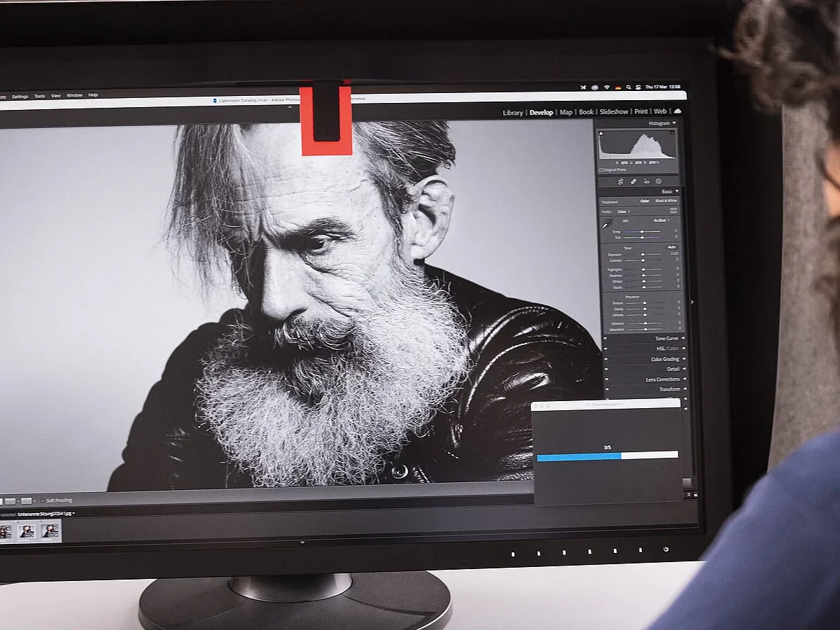Click the date and time in menu bar
Viewport: 840px width, 630px height.
click(x=663, y=87)
